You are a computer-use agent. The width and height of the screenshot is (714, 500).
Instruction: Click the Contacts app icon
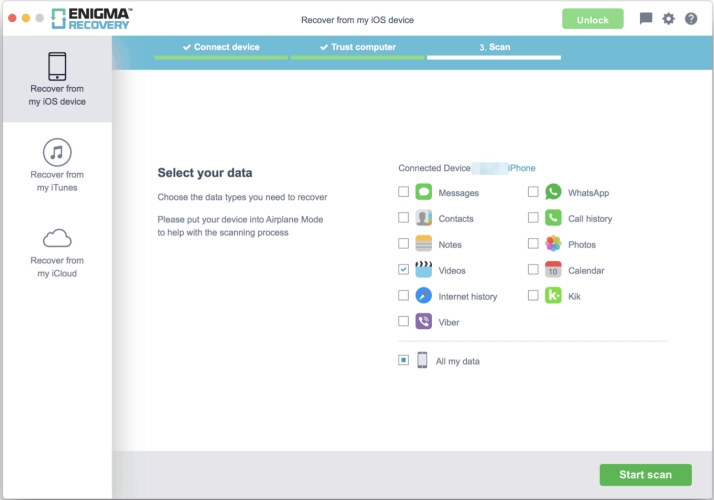(x=423, y=218)
